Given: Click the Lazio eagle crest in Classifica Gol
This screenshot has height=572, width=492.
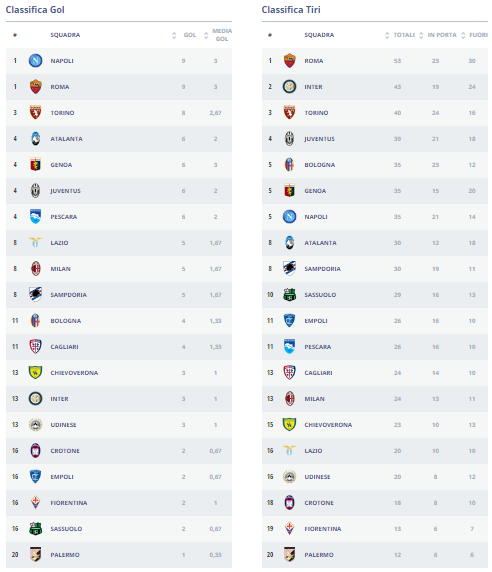Looking at the screenshot, I should [x=35, y=242].
